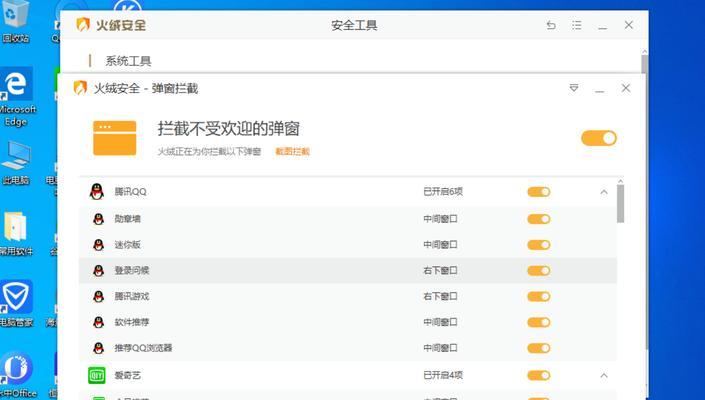Image resolution: width=705 pixels, height=400 pixels.
Task: Open the hamburger menu in 安全工具 window
Action: [x=576, y=25]
